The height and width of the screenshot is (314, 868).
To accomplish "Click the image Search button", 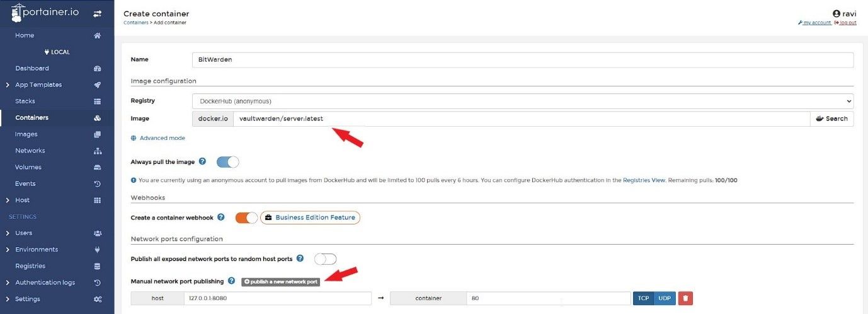I will click(x=831, y=119).
